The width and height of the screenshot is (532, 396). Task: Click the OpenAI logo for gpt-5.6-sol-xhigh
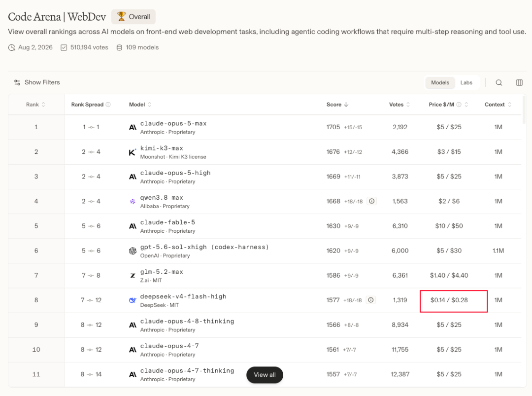(133, 251)
